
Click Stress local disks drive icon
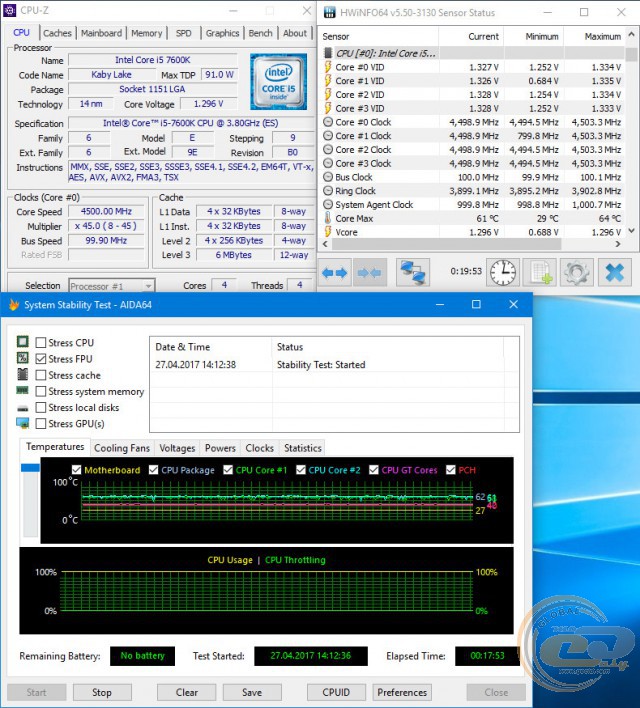pos(23,408)
